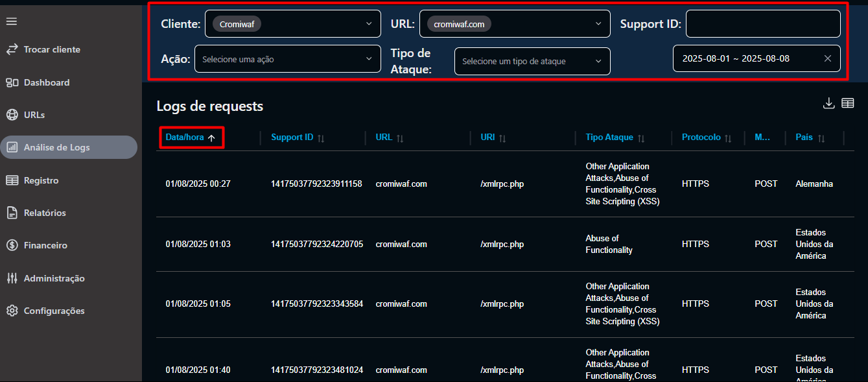Viewport: 868px width, 382px height.
Task: Sort by the Tipo Ataque column arrows
Action: (x=641, y=138)
